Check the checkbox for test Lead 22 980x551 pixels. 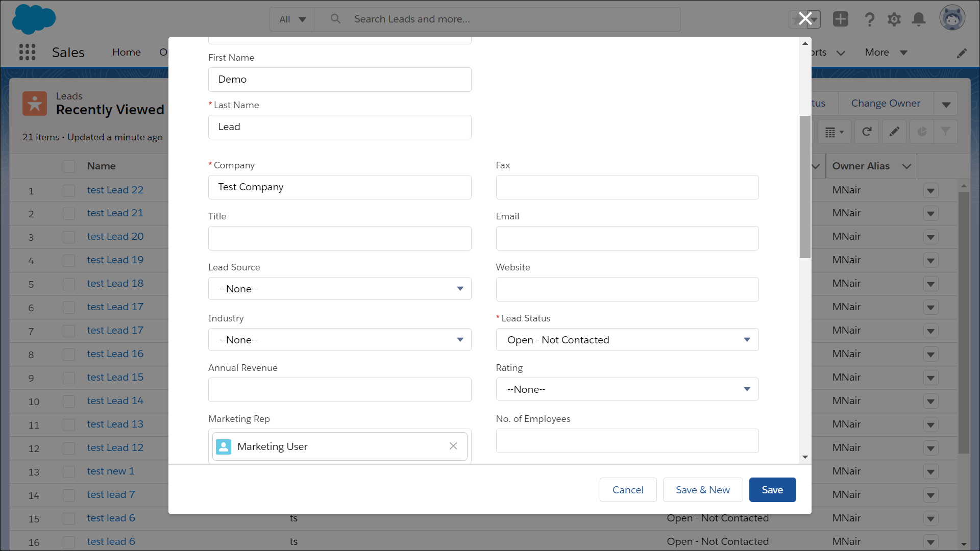[x=68, y=190]
